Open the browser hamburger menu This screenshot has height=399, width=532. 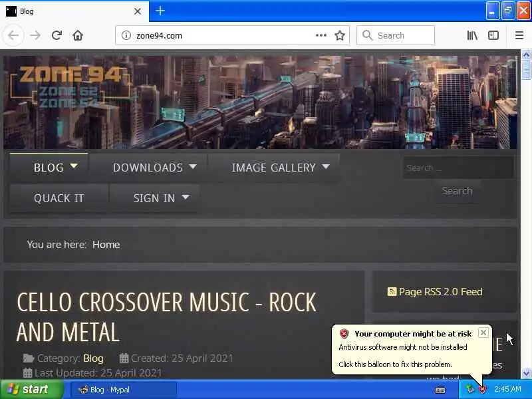pyautogui.click(x=519, y=35)
